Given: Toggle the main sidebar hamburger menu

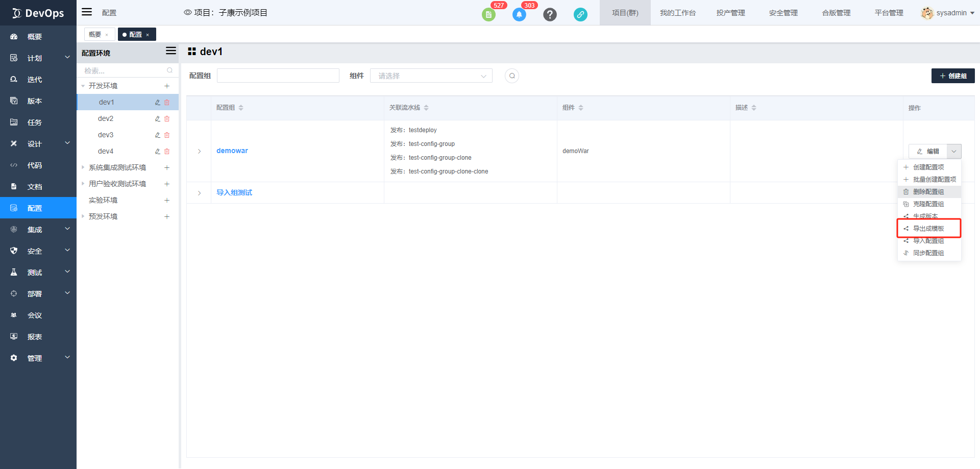Looking at the screenshot, I should click(87, 12).
